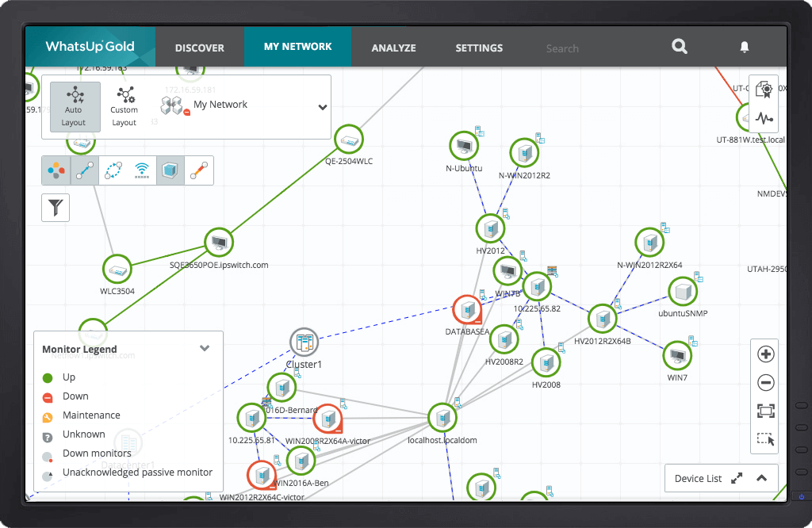Zoom out with the minus button
The height and width of the screenshot is (528, 812).
pyautogui.click(x=765, y=383)
